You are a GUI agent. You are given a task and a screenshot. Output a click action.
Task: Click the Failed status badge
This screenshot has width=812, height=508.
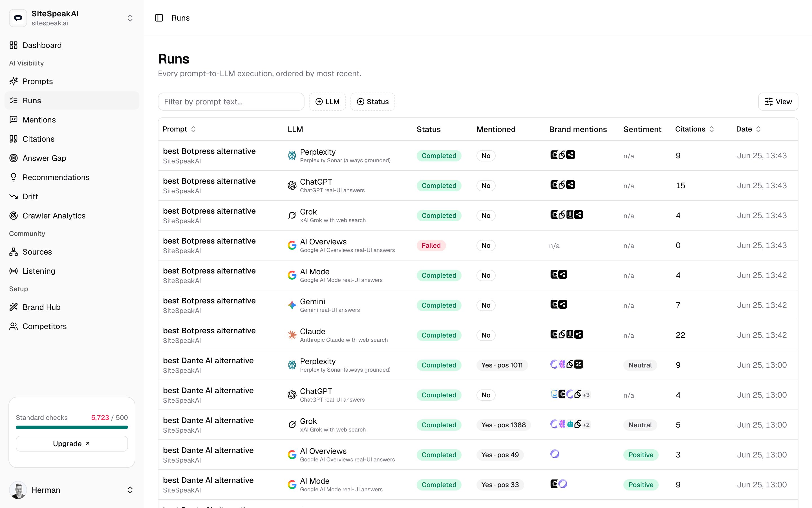(x=431, y=245)
